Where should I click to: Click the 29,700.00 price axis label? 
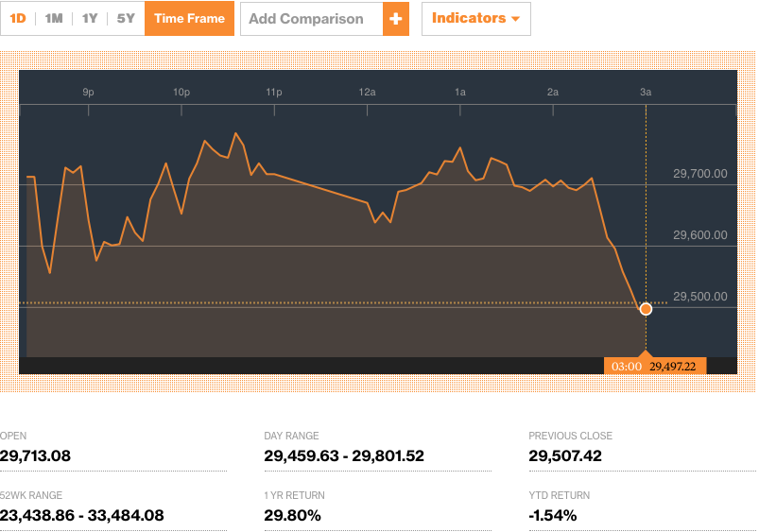tap(699, 174)
